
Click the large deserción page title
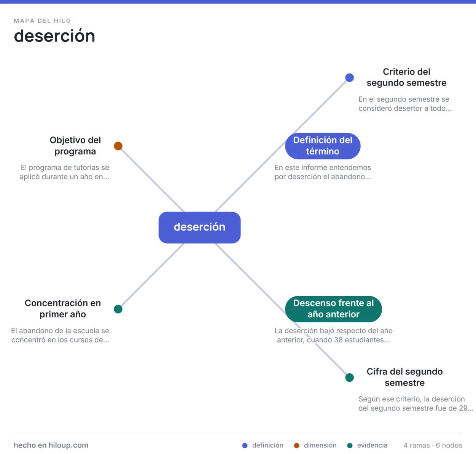[54, 36]
